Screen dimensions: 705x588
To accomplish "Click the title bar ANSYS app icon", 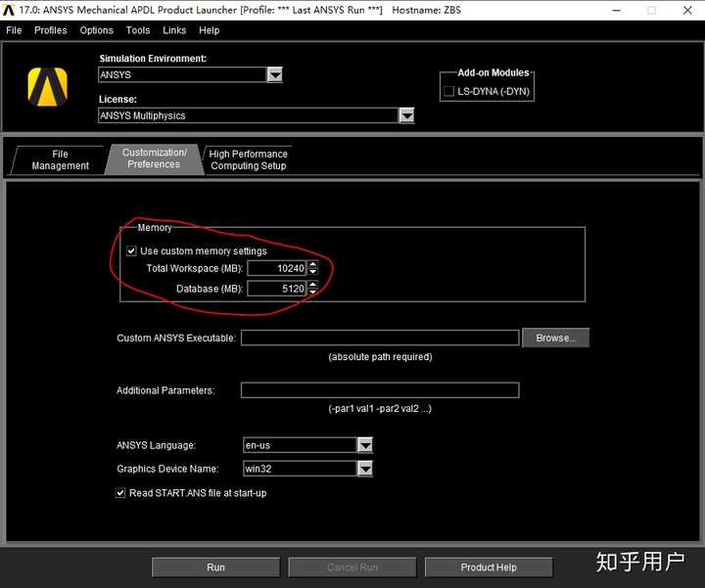I will [8, 10].
